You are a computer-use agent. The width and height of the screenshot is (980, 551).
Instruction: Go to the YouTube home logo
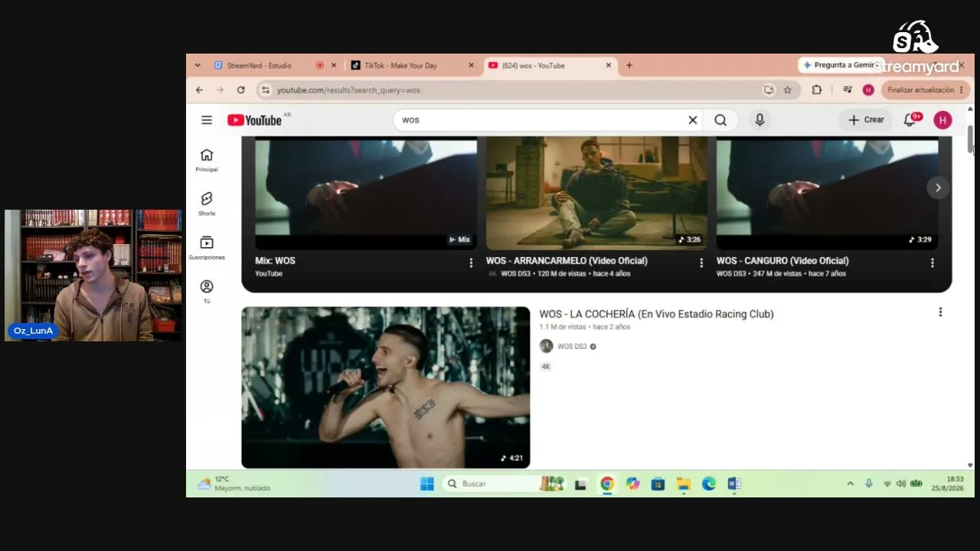tap(254, 120)
